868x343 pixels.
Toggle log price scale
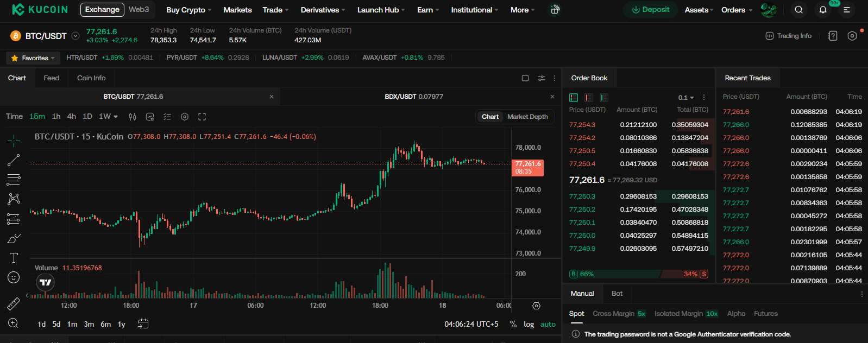pyautogui.click(x=529, y=324)
